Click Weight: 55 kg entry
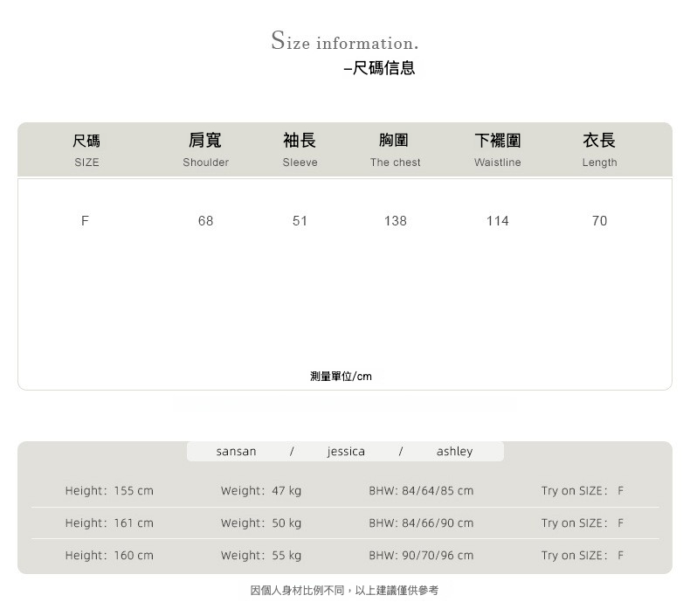The height and width of the screenshot is (616, 690). pos(261,555)
